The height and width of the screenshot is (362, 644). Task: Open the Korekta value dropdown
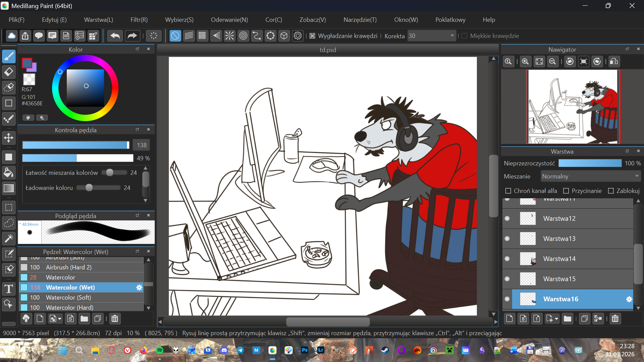[x=452, y=36]
